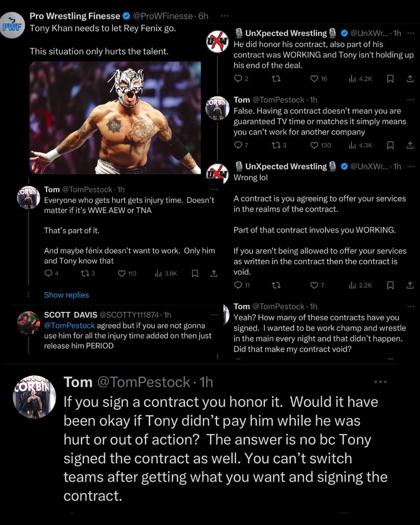Like Tom's tweet showing 113 likes
The width and height of the screenshot is (420, 525).
(x=122, y=273)
